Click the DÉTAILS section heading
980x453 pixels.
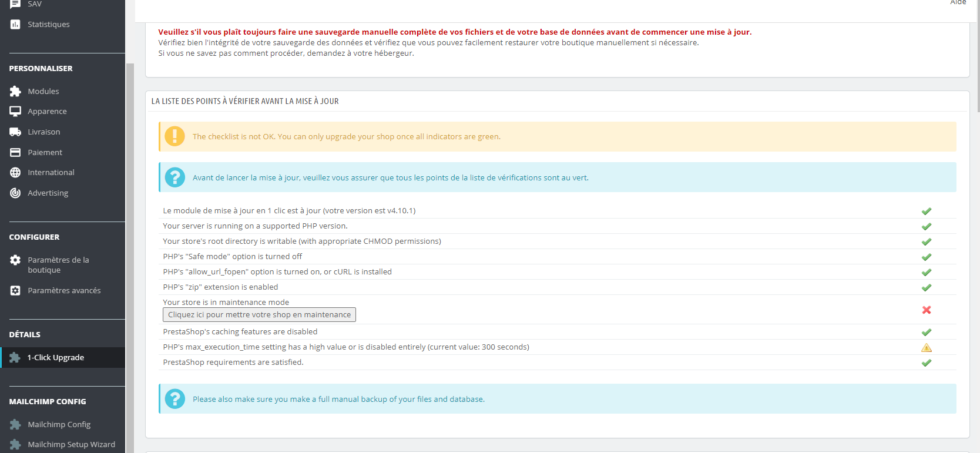click(25, 334)
